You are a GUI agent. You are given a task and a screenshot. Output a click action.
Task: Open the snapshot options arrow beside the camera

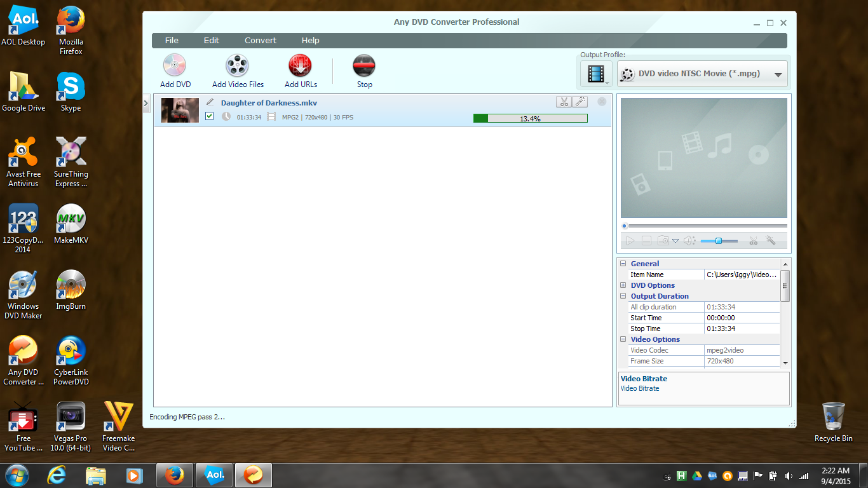point(675,241)
